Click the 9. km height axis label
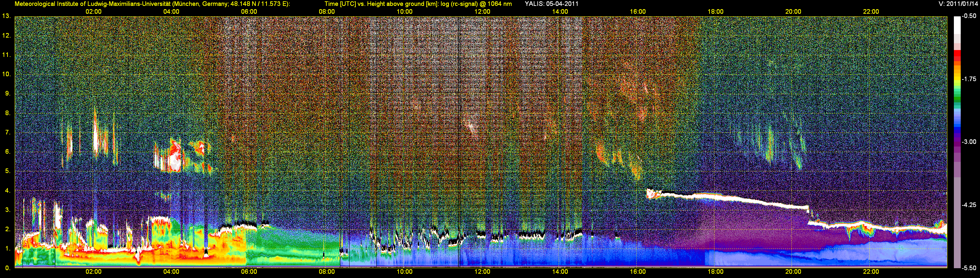Image resolution: width=980 pixels, height=278 pixels. 8,93
